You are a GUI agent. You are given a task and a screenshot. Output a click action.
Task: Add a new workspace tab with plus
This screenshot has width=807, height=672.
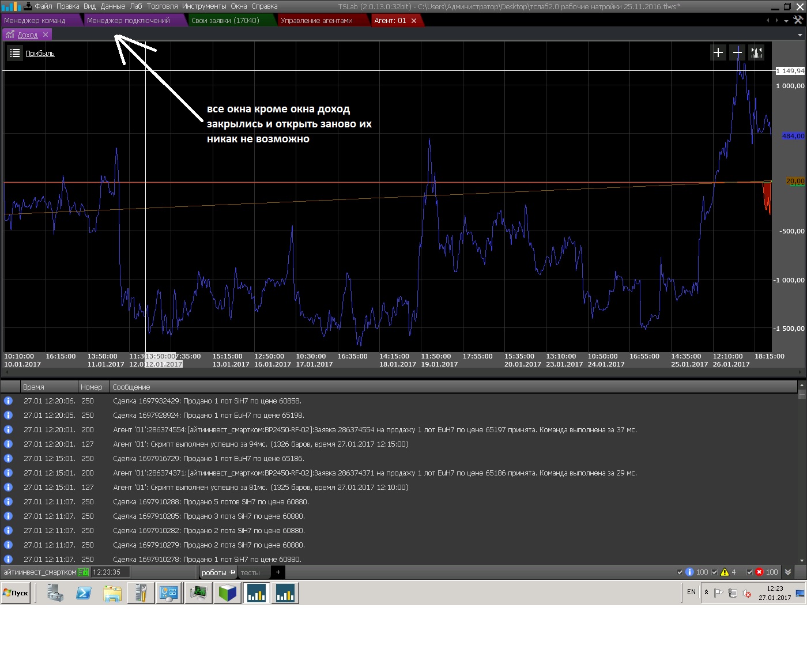pos(278,572)
